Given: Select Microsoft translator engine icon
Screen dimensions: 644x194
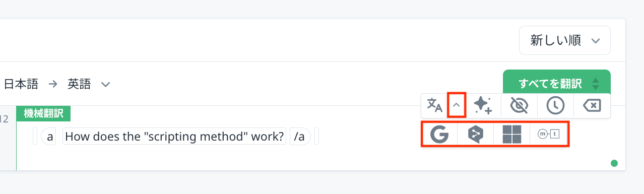Looking at the screenshot, I should [511, 135].
